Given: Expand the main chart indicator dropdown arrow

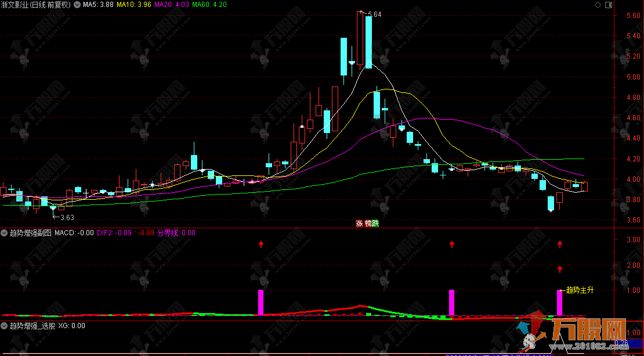Looking at the screenshot, I should 78,5.
